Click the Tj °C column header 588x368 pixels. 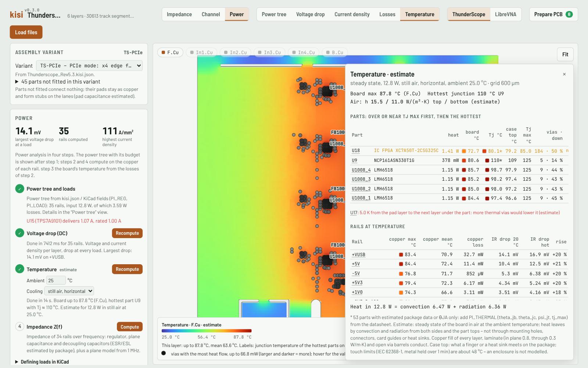point(495,135)
